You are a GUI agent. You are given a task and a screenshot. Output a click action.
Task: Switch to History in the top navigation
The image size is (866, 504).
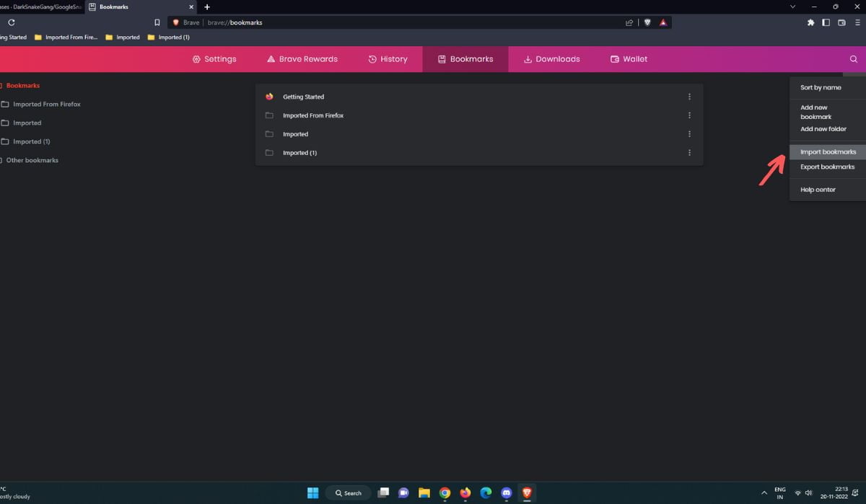[390, 59]
